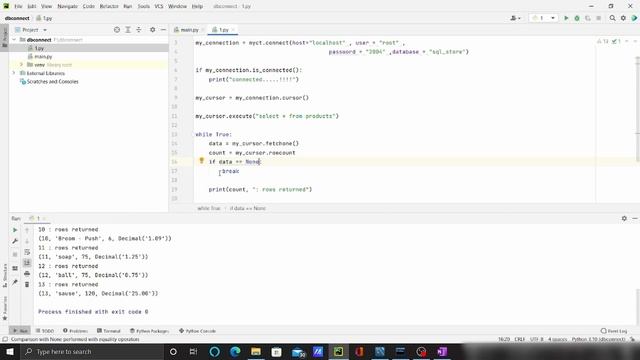Open Run panel settings gear
This screenshot has height=360, width=640.
pyautogui.click(x=624, y=218)
